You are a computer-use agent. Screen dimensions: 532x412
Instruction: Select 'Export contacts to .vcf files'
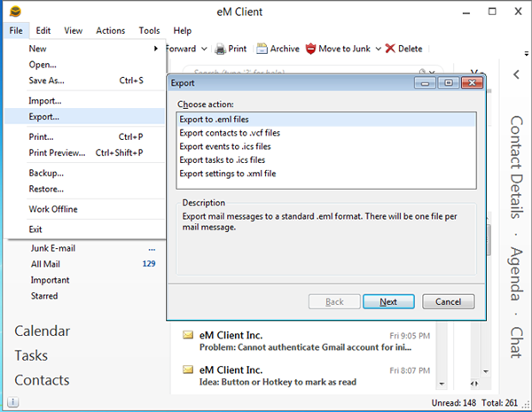point(326,133)
